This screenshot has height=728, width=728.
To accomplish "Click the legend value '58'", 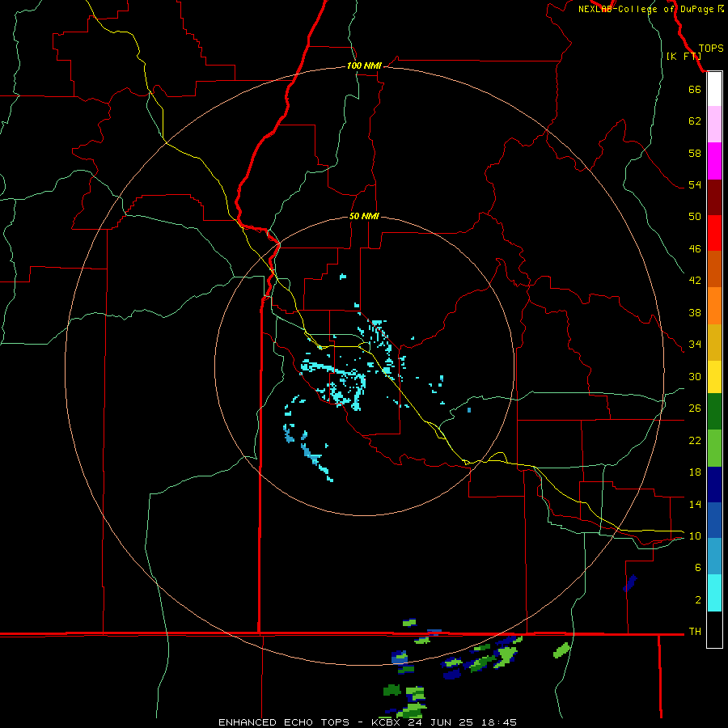I will [695, 153].
